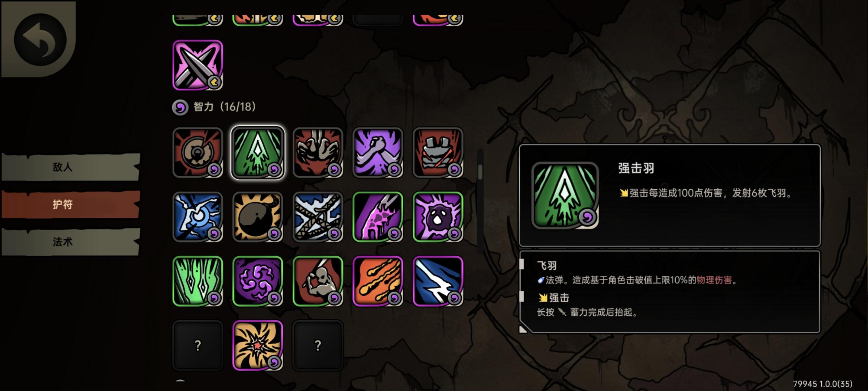Screen dimensions: 868x391
Task: Select the red round shield talisman
Action: (197, 152)
